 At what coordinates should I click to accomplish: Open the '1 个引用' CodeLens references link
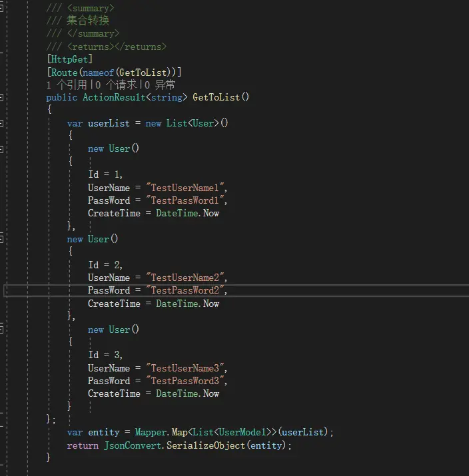67,85
